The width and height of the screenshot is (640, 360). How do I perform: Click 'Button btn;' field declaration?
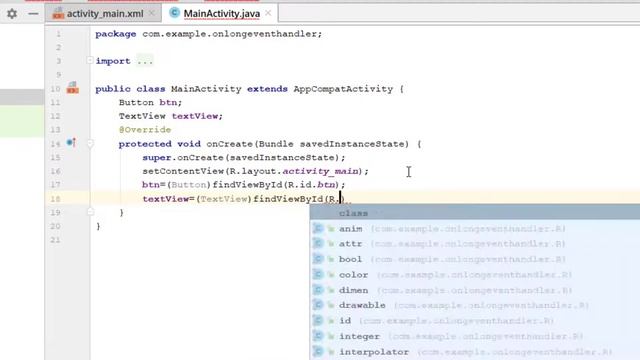pyautogui.click(x=150, y=102)
